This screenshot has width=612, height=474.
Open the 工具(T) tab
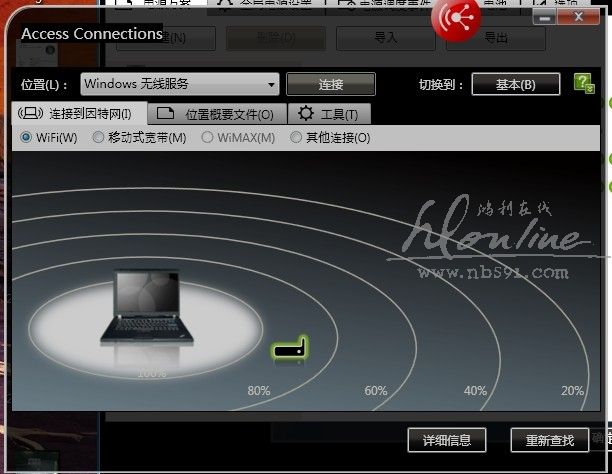click(x=328, y=113)
